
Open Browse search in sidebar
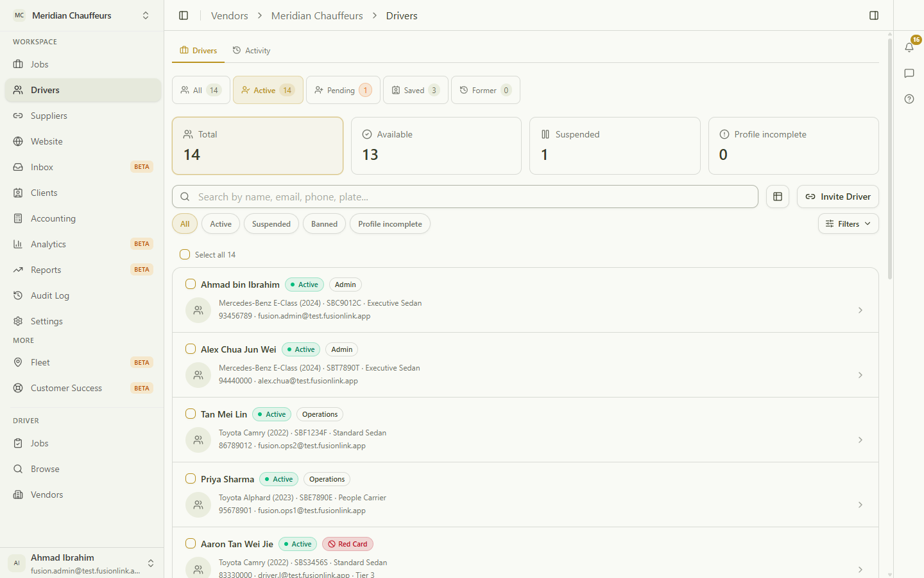[x=83, y=469]
